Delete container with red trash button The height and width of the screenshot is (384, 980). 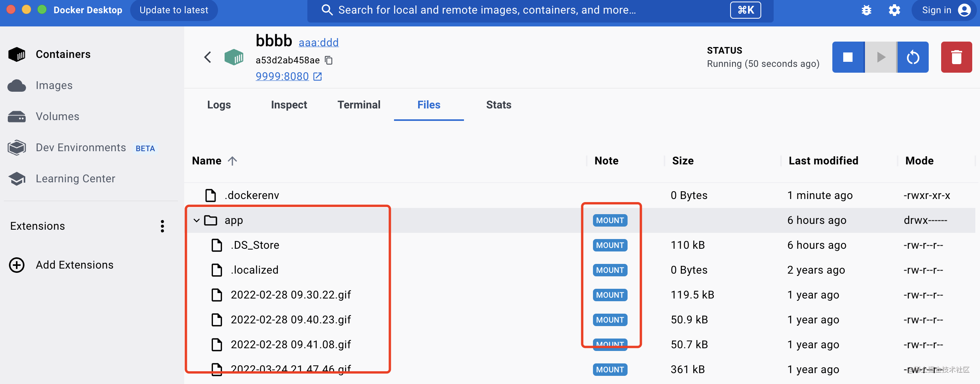[x=956, y=57]
